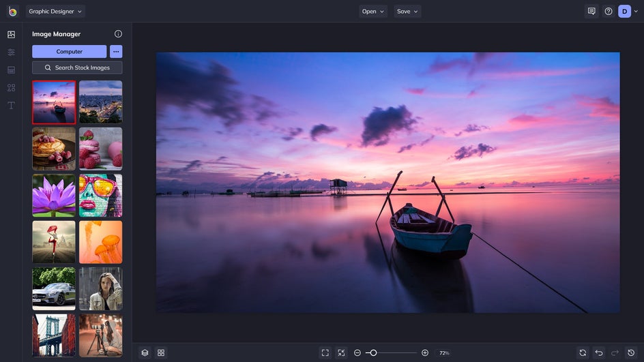Screen dimensions: 644x362
Task: Click the BeFunky logo icon
Action: pos(13,12)
